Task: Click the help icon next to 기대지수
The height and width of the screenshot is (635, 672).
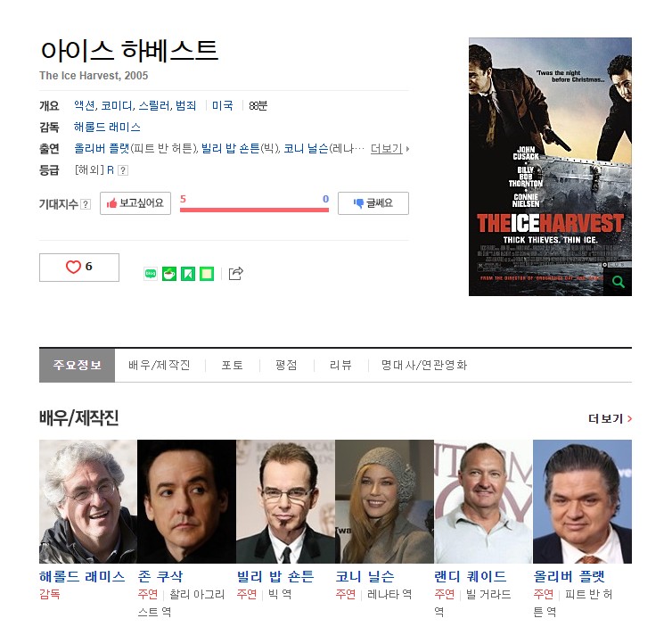Action: point(86,204)
